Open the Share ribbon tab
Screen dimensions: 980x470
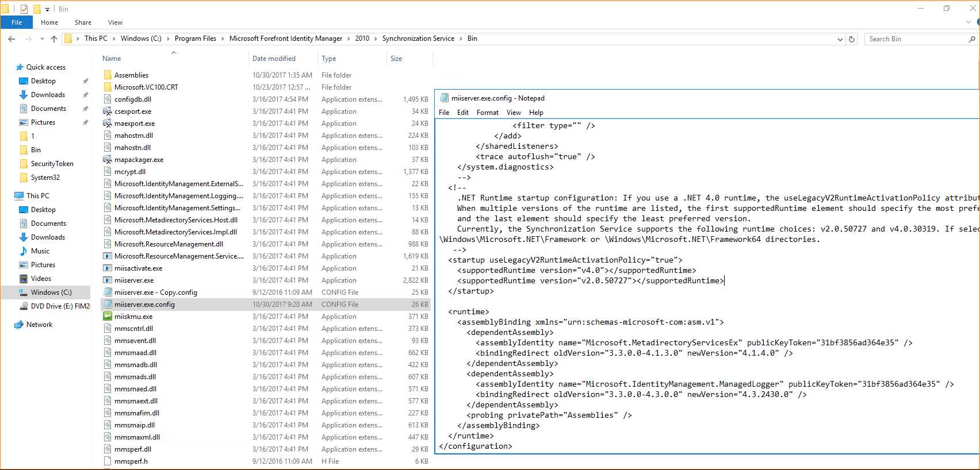(83, 22)
